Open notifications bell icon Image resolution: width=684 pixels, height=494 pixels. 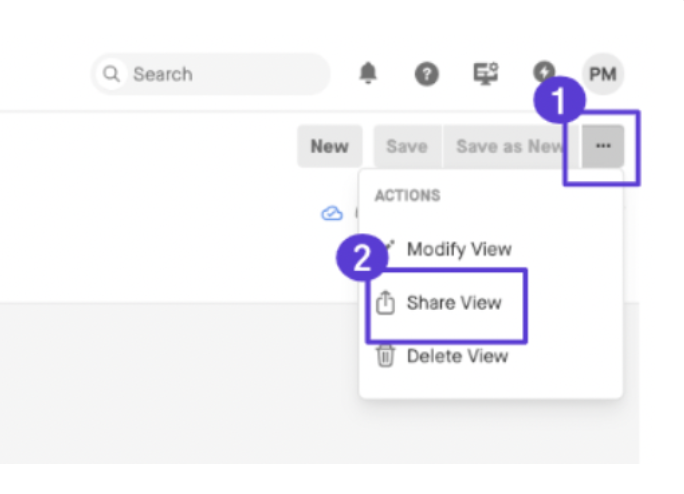368,73
